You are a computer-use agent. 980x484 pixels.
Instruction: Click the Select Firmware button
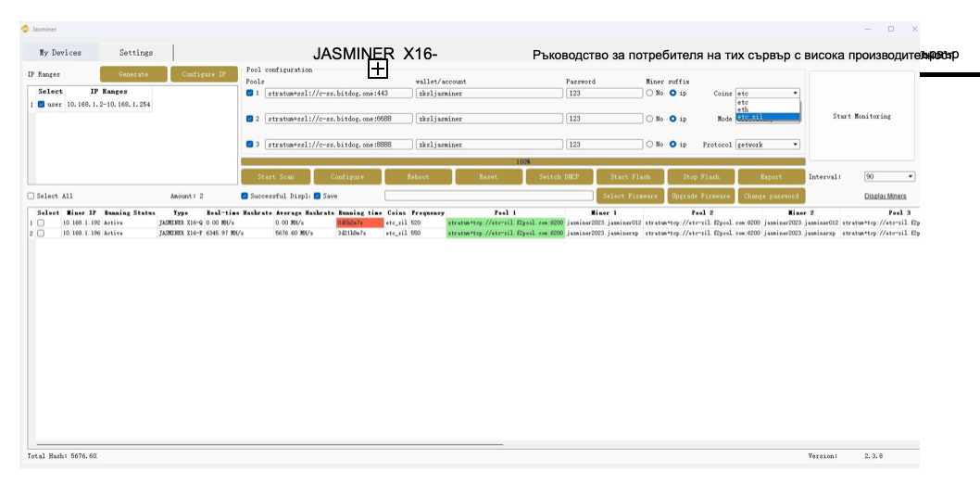630,196
